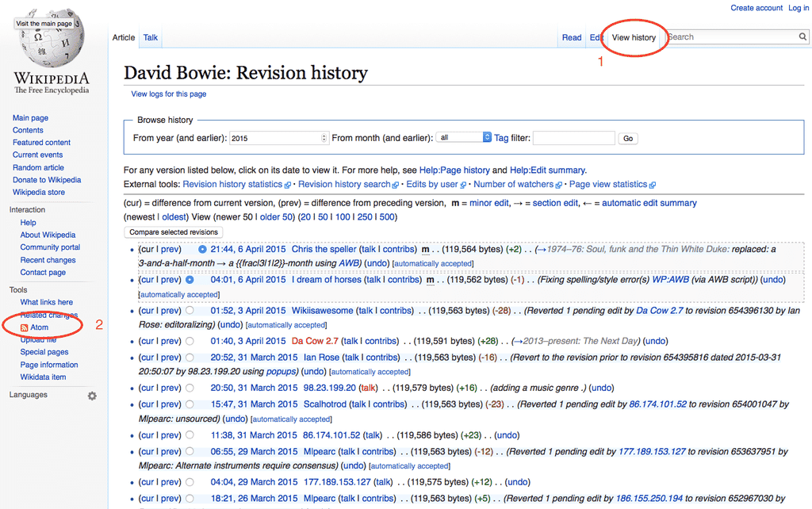The height and width of the screenshot is (509, 812).
Task: Select radio button for 04:01, 6 April 2015 revision
Action: [x=190, y=280]
